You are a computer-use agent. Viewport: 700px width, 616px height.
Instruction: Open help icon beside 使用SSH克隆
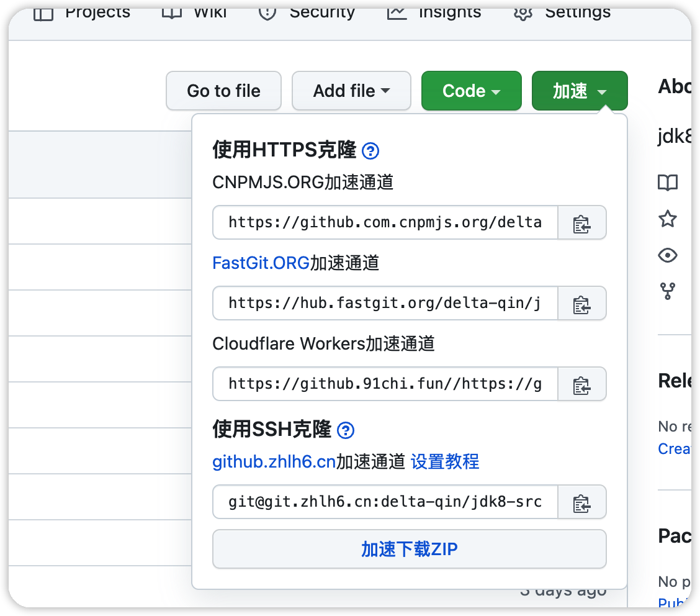pyautogui.click(x=346, y=430)
